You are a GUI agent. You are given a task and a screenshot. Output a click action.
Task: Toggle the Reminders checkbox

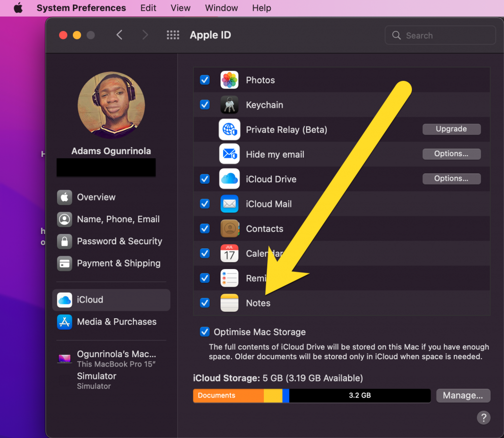tap(205, 278)
